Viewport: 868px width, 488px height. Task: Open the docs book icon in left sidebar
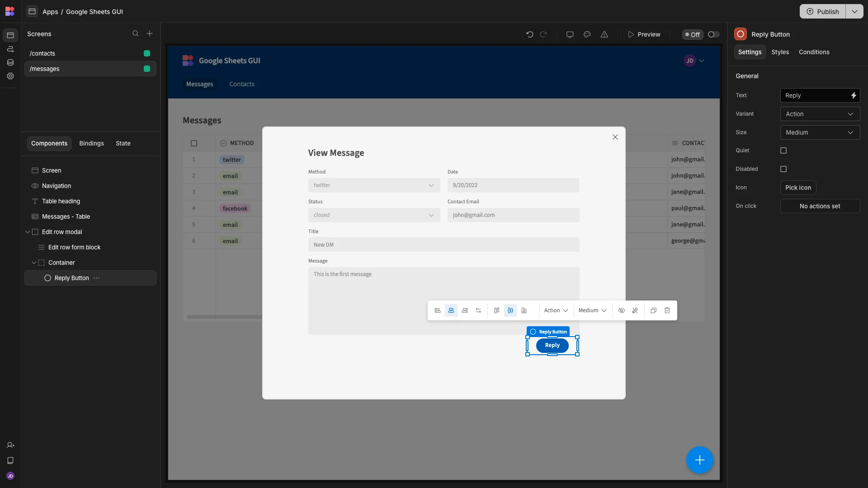[x=10, y=460]
